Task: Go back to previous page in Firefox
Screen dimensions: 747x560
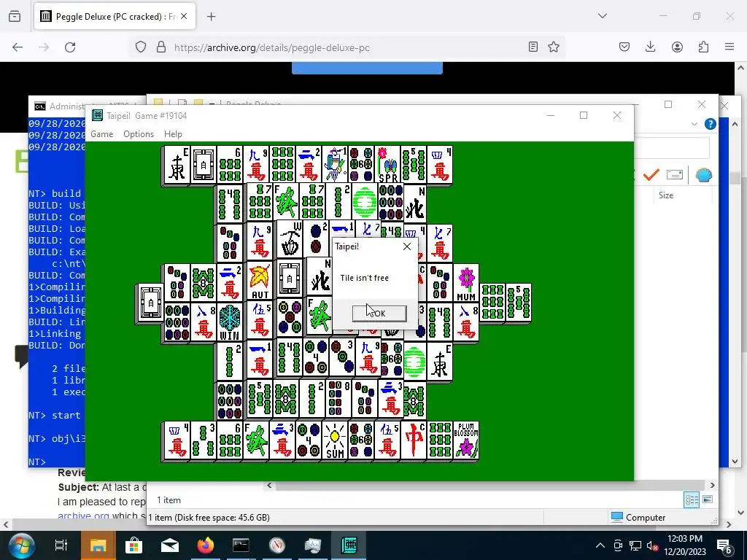Action: (x=18, y=47)
